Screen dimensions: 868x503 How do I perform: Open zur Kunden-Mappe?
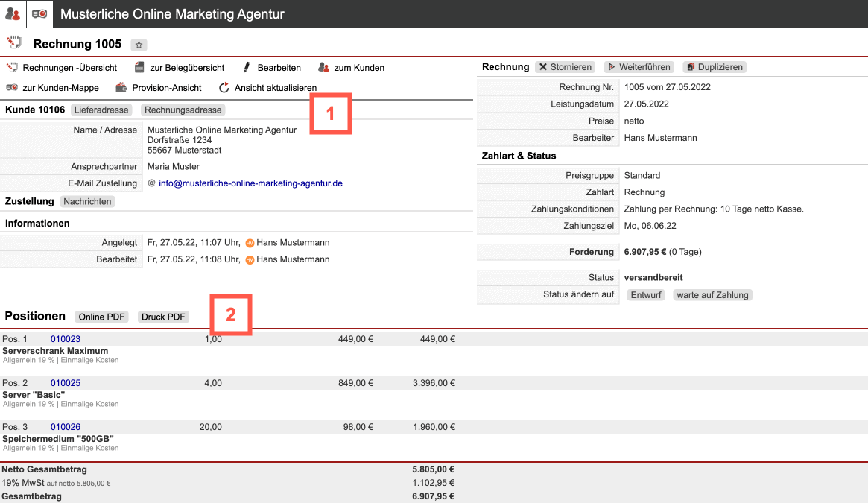[x=60, y=88]
